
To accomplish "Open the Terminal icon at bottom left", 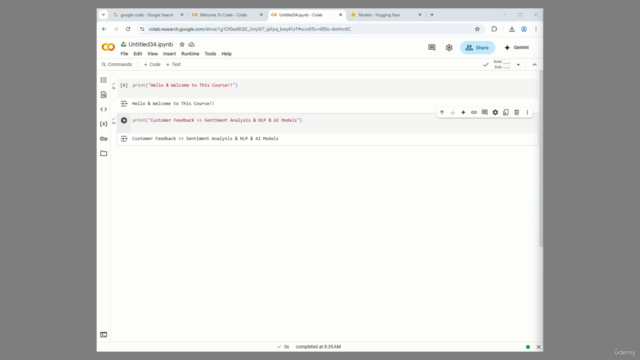I will (x=104, y=335).
